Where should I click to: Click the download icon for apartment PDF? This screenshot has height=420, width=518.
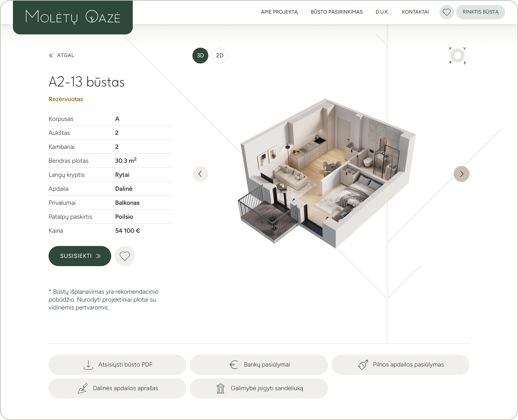pos(88,365)
